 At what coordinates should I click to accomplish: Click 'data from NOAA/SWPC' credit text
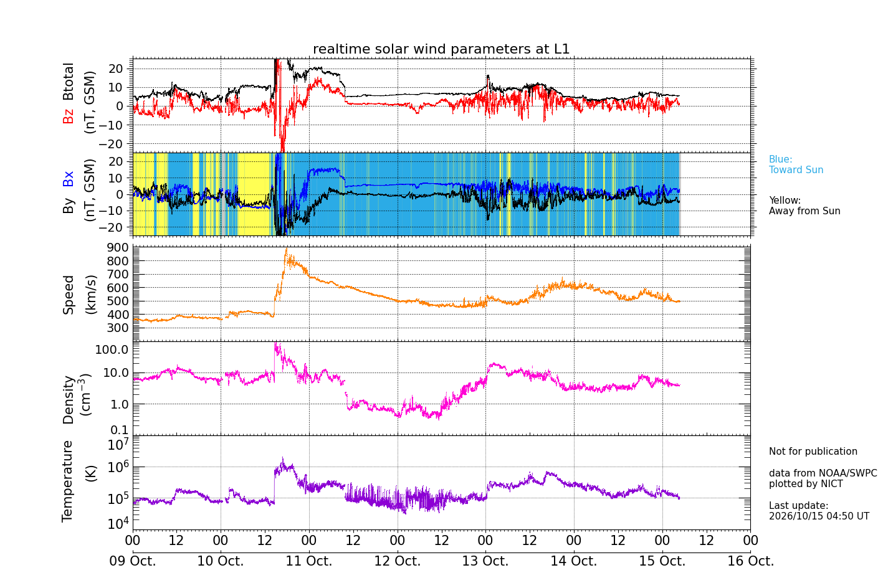823,473
